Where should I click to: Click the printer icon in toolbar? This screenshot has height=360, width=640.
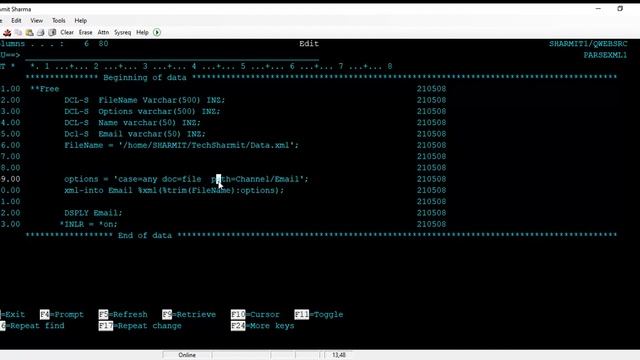(40, 32)
